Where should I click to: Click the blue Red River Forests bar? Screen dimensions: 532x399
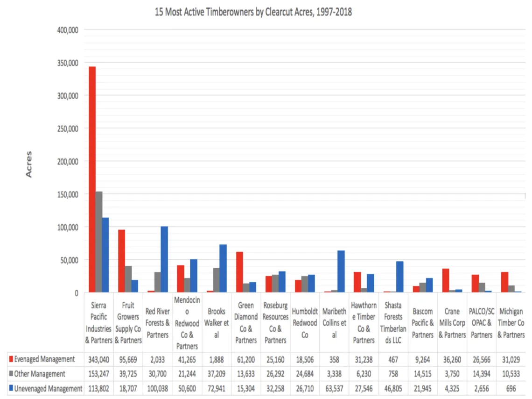click(164, 259)
